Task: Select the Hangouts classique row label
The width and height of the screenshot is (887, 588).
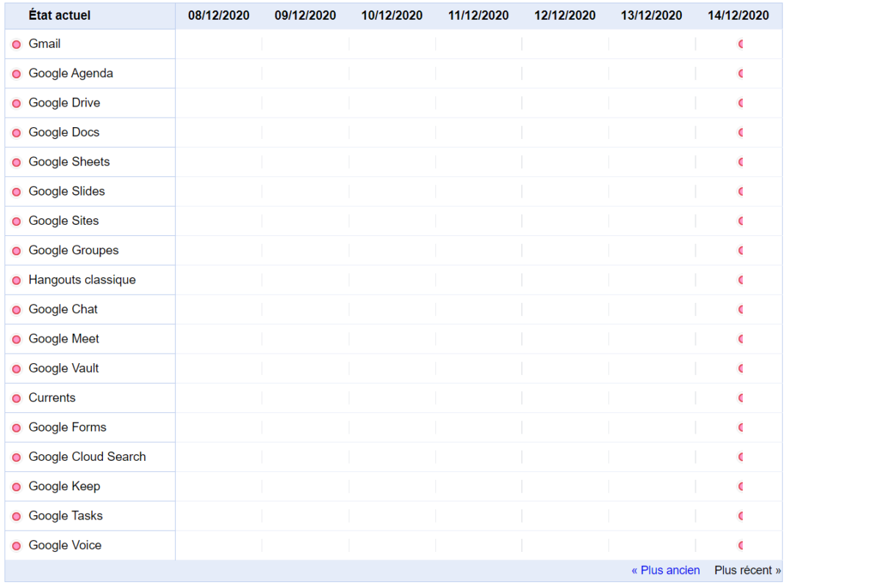Action: (x=82, y=280)
